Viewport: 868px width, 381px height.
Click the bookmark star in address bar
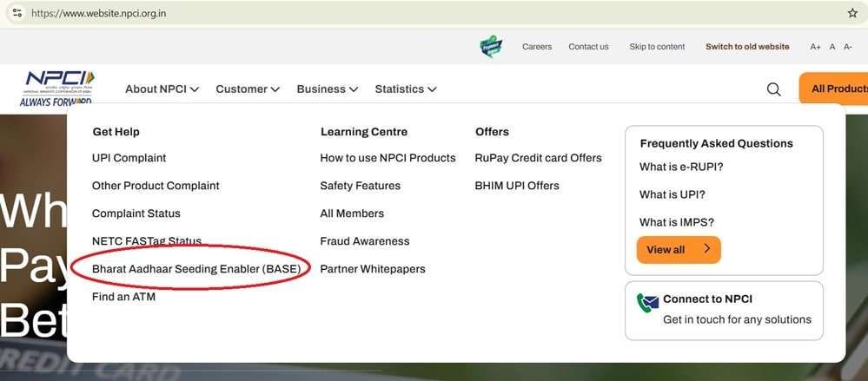coord(852,13)
